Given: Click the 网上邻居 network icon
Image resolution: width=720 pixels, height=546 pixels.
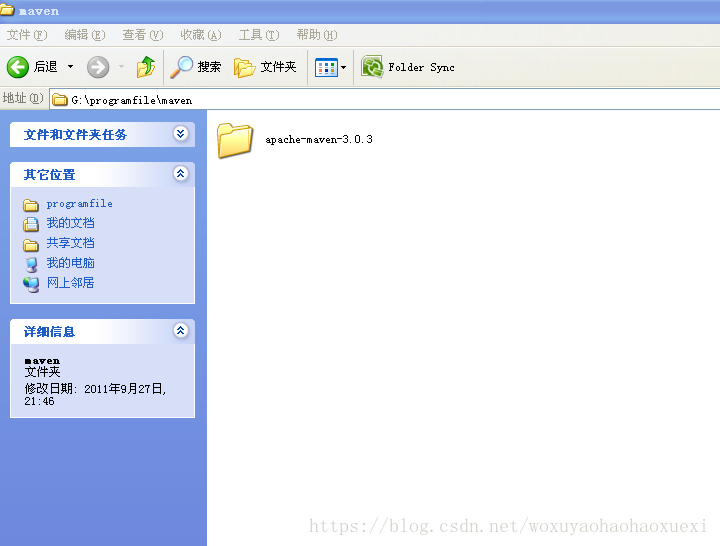Looking at the screenshot, I should pyautogui.click(x=31, y=284).
